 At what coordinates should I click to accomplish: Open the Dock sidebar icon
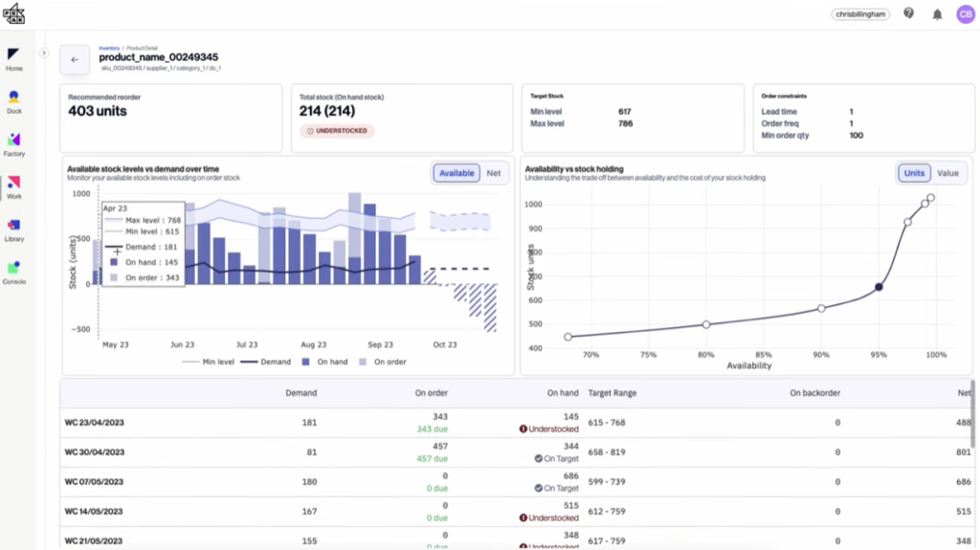click(x=13, y=99)
